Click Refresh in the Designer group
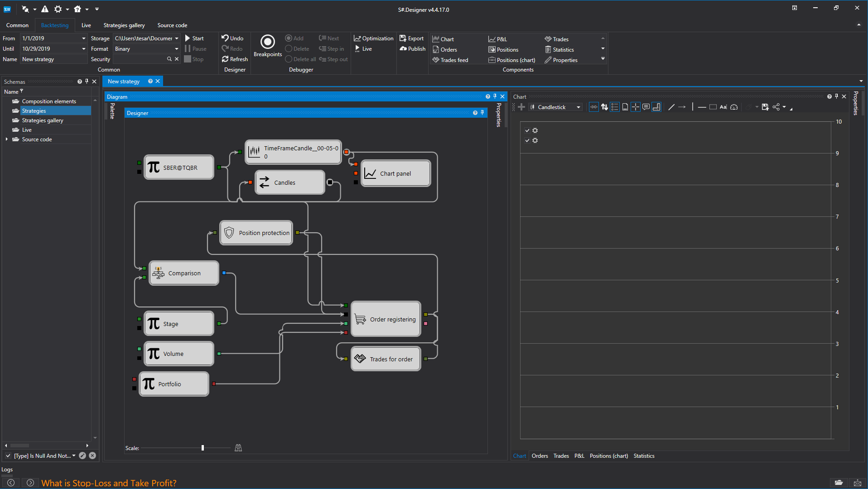868x489 pixels. click(234, 59)
